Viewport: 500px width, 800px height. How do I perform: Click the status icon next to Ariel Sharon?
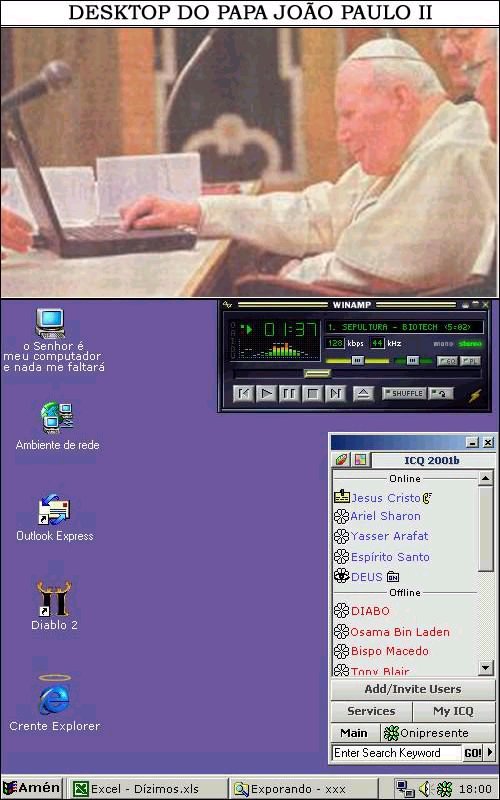[341, 516]
